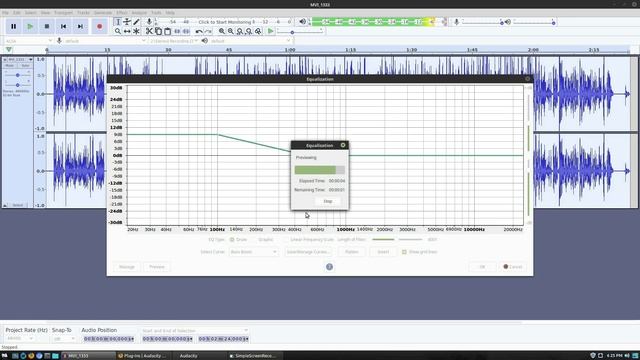Image resolution: width=640 pixels, height=360 pixels.
Task: Click the Paste clipboard icon
Action: click(167, 31)
